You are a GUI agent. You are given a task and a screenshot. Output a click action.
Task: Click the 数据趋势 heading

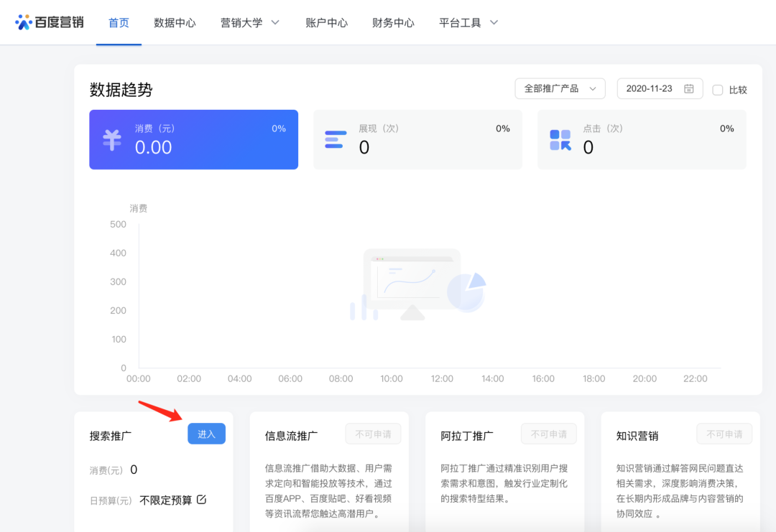point(121,90)
